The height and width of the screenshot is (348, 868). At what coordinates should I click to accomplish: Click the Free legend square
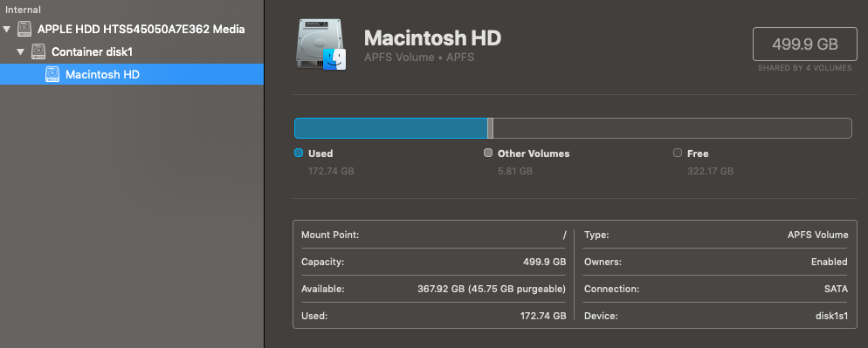click(x=678, y=154)
